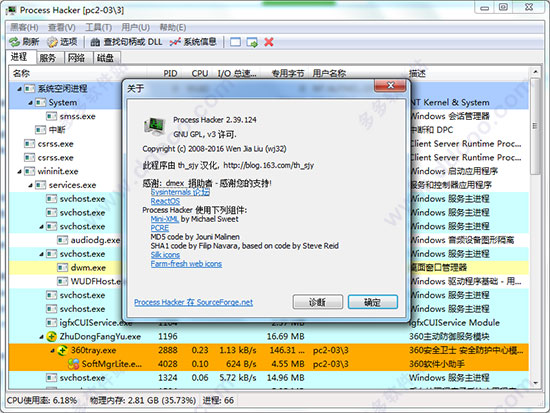The width and height of the screenshot is (550, 413).
Task: Collapse the ZhuDongFangYu.exe tree node
Action: [41, 337]
